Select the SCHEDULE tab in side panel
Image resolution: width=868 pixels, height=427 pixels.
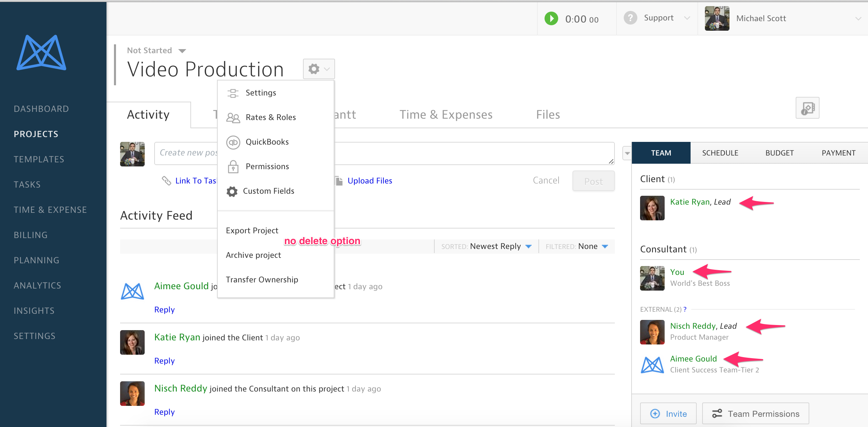(720, 153)
